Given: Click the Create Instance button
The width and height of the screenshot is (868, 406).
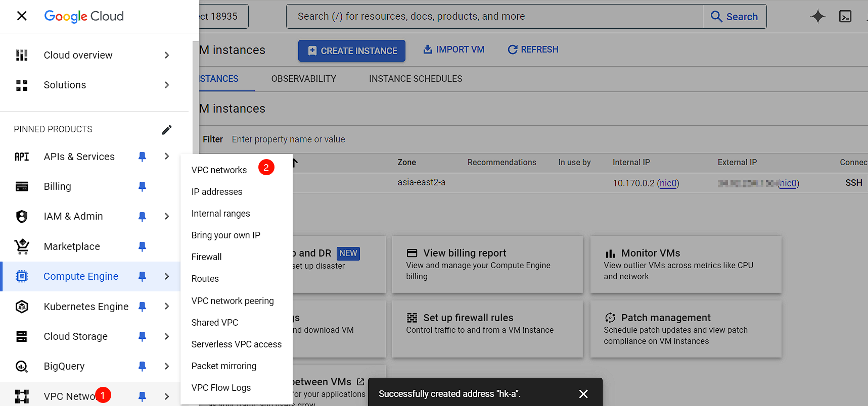Looking at the screenshot, I should (352, 50).
